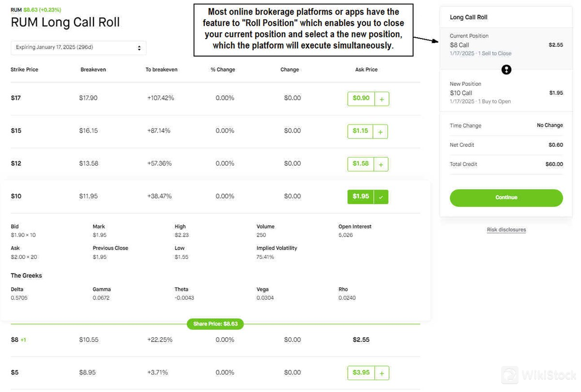Choose the $1.58 ask price
581x392 pixels.
(360, 164)
